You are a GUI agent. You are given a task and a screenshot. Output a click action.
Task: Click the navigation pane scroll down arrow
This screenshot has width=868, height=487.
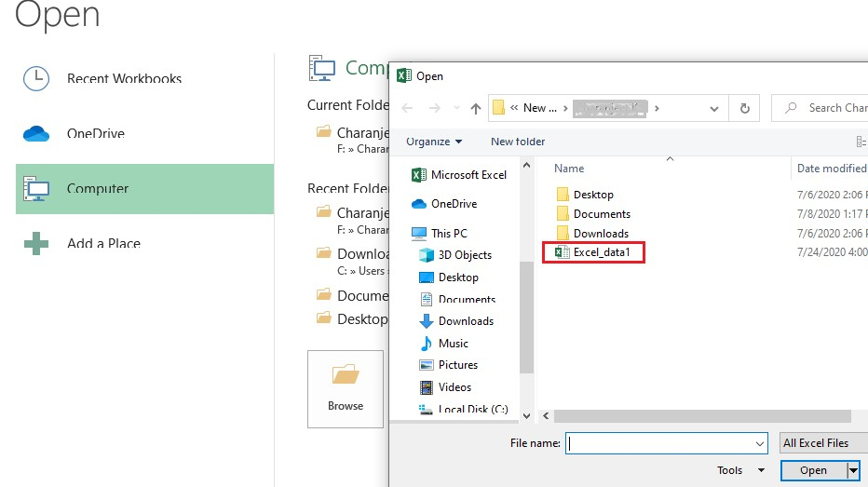(526, 415)
